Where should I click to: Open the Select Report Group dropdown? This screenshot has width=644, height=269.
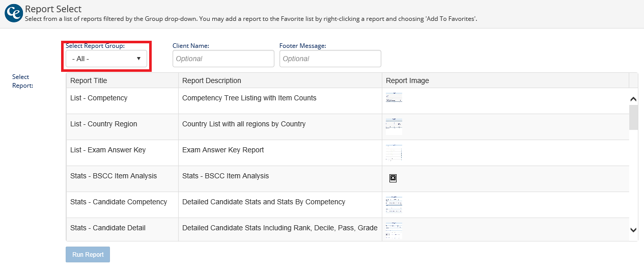[106, 59]
